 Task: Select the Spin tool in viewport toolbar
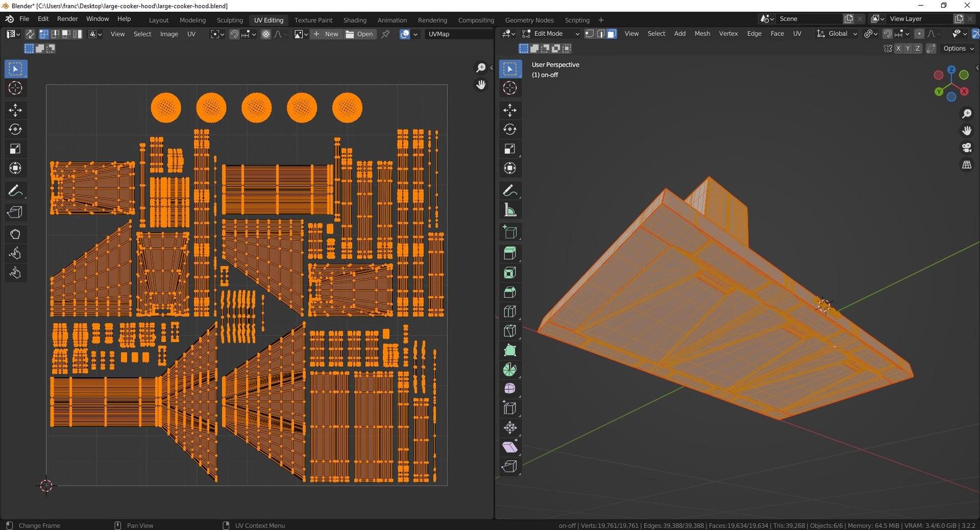(509, 370)
